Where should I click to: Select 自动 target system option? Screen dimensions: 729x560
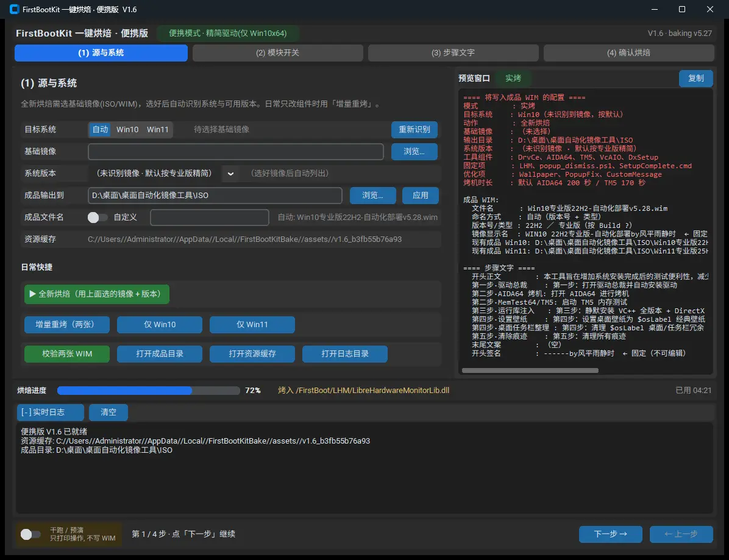tap(100, 129)
